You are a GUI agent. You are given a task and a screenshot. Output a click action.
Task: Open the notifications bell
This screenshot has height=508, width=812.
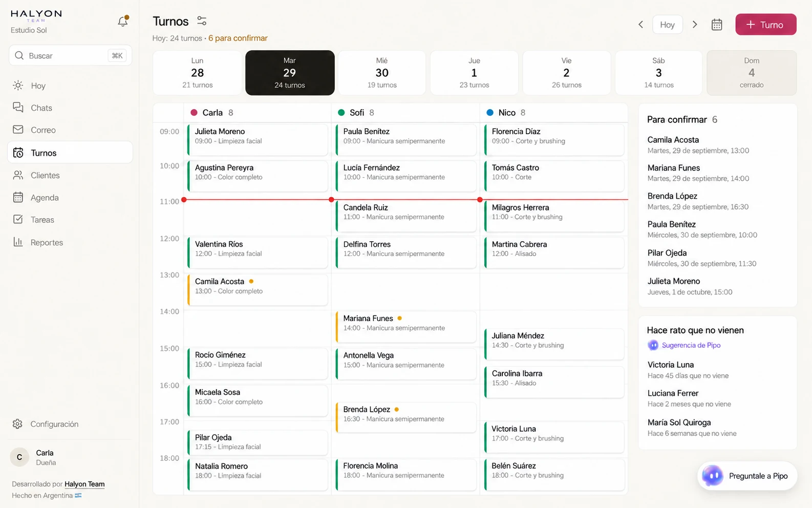click(123, 21)
